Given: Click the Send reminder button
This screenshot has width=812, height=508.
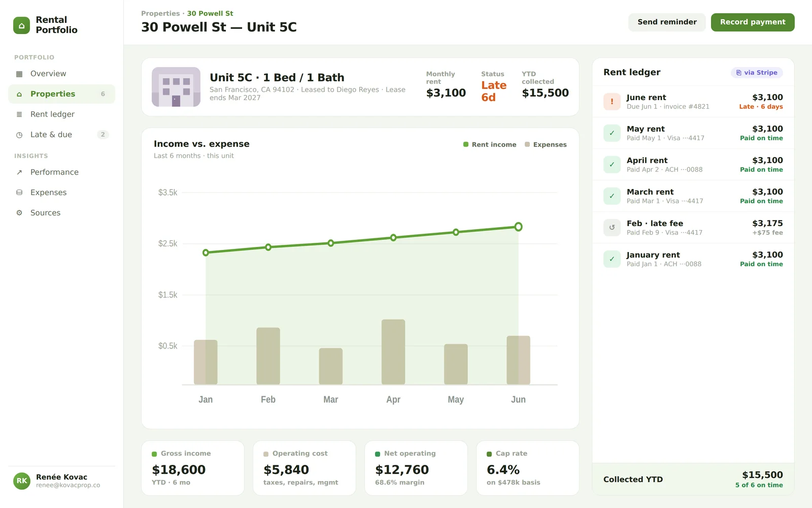Looking at the screenshot, I should 667,22.
